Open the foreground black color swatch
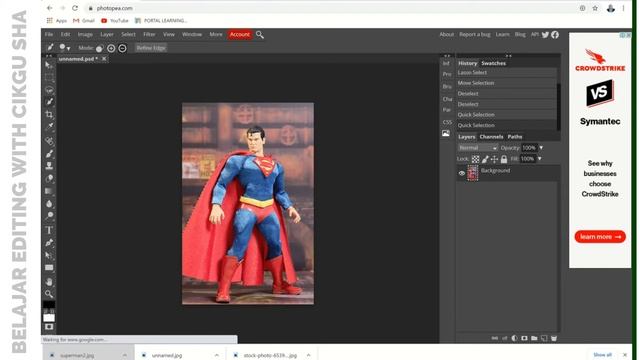 (x=49, y=304)
